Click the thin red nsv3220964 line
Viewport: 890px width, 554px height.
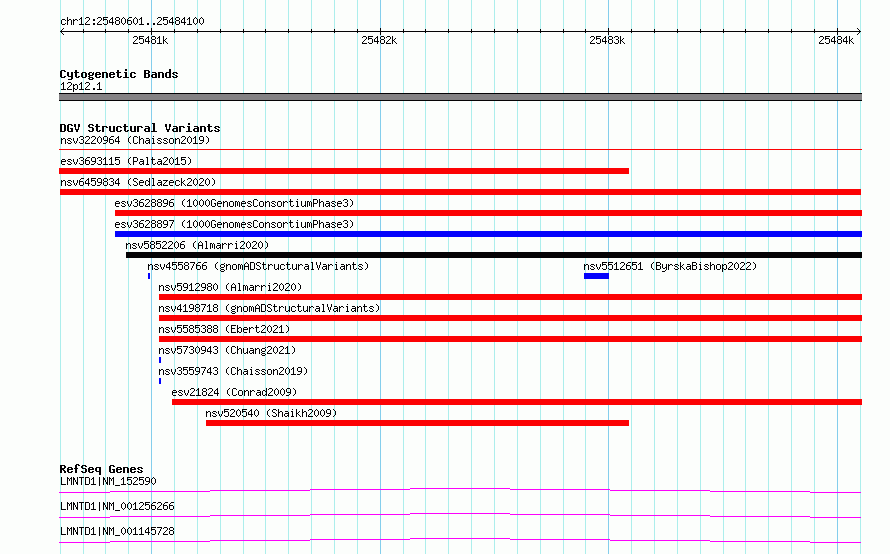[x=460, y=149]
